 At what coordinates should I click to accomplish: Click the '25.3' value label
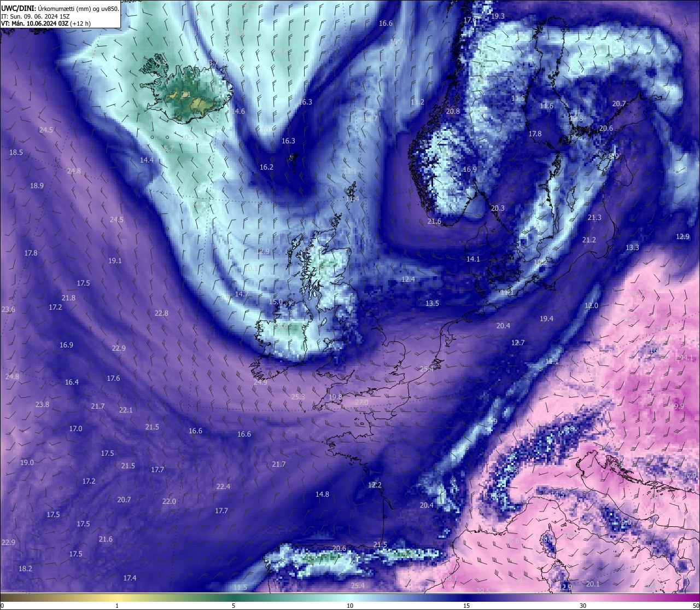click(298, 397)
